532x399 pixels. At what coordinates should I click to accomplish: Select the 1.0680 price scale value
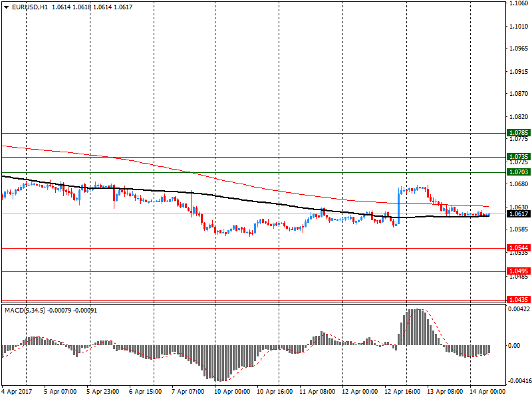[519, 184]
